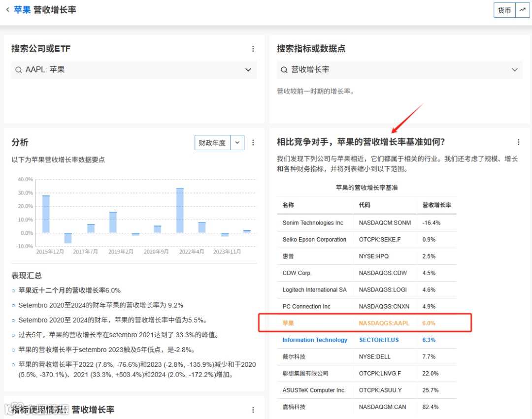Click the 营收增长率 metric search field
532x419 pixels.
pyautogui.click(x=399, y=70)
